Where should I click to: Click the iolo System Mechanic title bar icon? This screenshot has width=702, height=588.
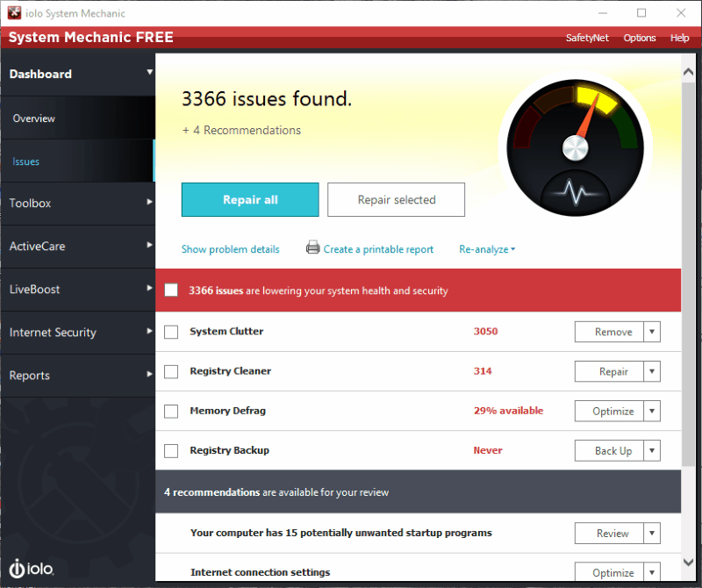tap(14, 13)
